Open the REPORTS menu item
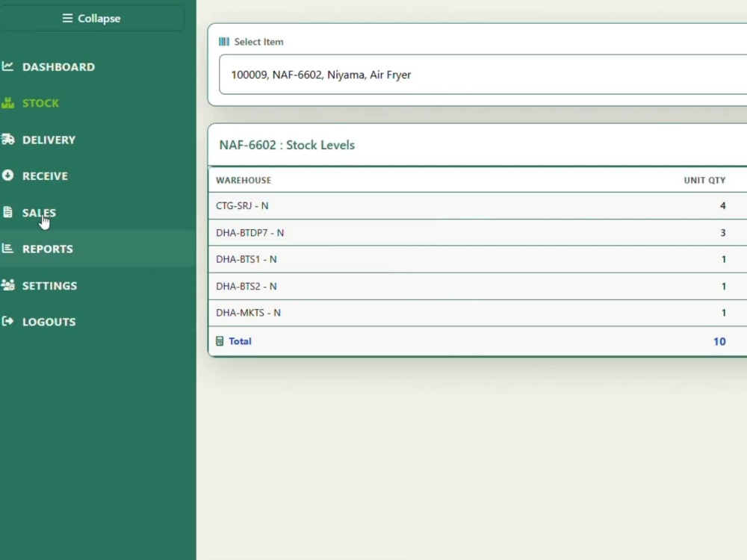This screenshot has height=560, width=747. pyautogui.click(x=48, y=249)
